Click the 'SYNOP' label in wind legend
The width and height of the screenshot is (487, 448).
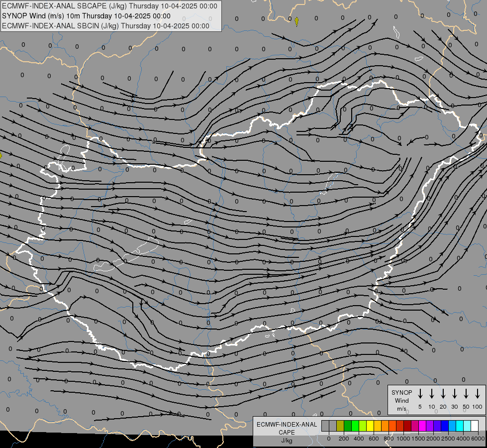(x=401, y=392)
